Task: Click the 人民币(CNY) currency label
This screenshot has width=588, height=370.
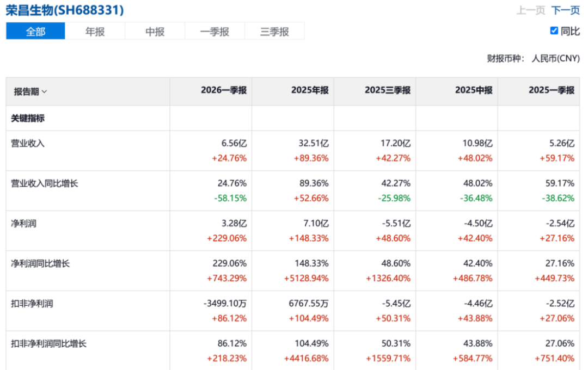Action: (x=556, y=58)
